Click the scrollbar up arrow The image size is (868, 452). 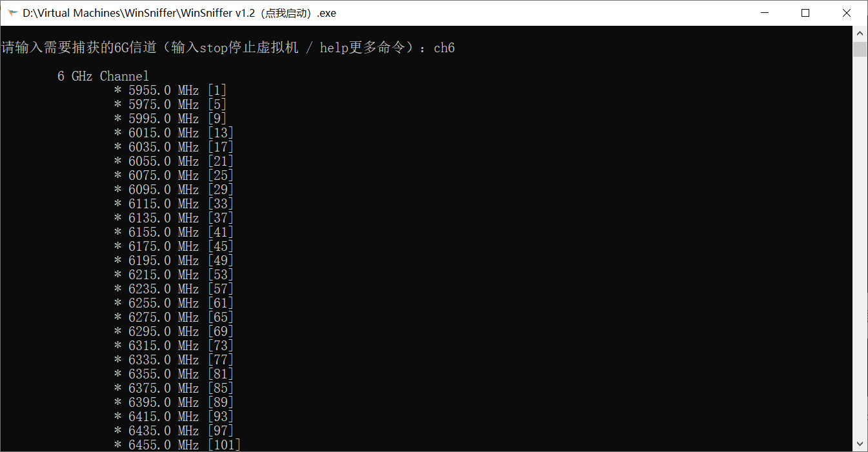860,32
